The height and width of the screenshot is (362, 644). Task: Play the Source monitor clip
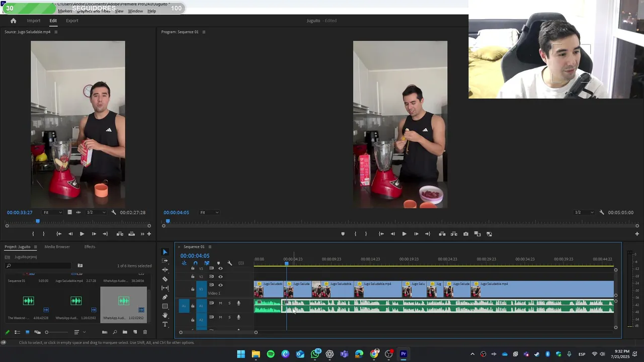(x=82, y=234)
